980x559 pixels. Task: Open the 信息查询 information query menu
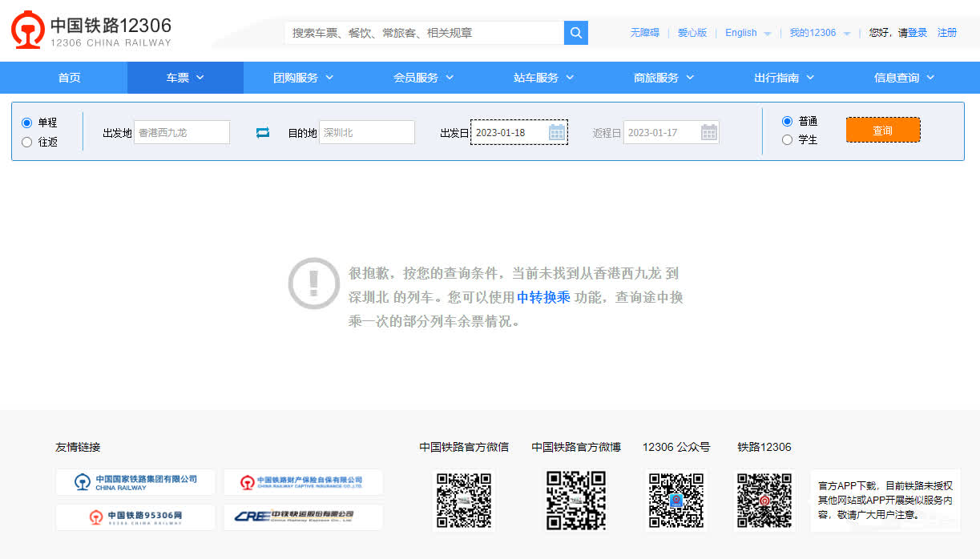click(x=904, y=78)
